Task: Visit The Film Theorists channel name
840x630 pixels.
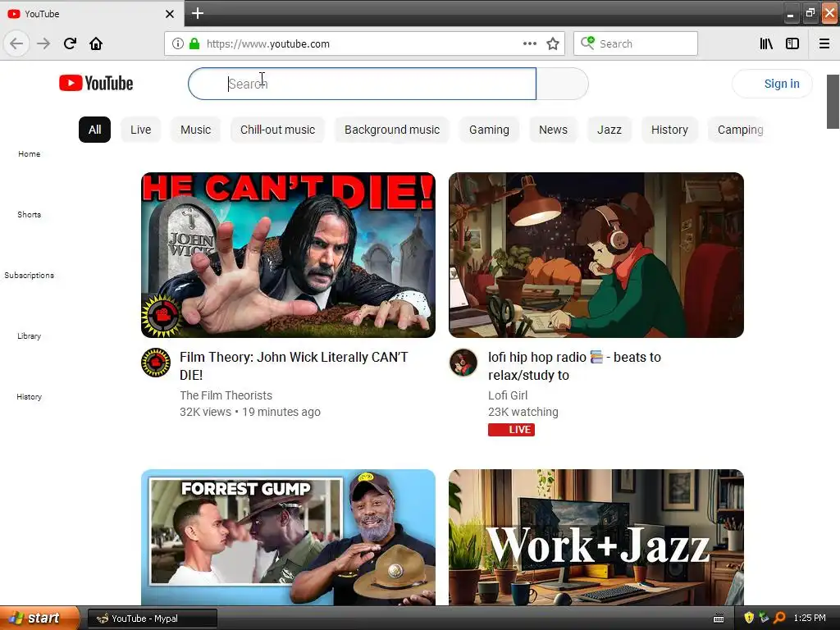Action: (226, 395)
